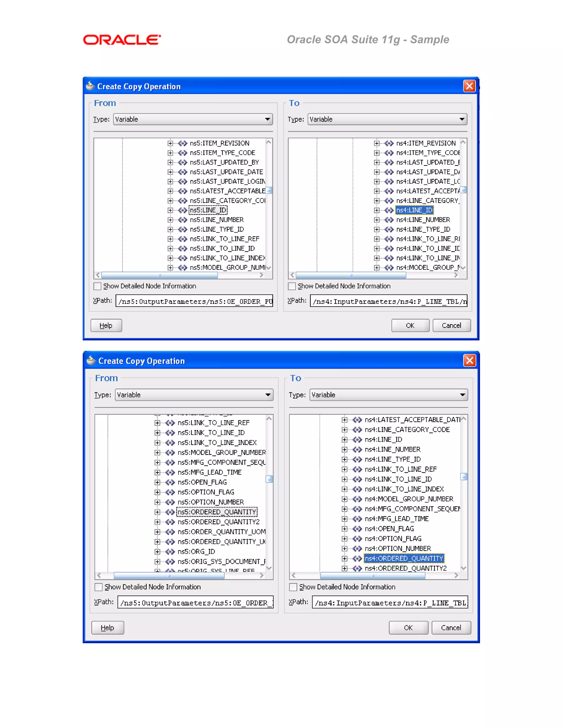Expand ns5:LINE_ID node in top From tree

point(170,210)
